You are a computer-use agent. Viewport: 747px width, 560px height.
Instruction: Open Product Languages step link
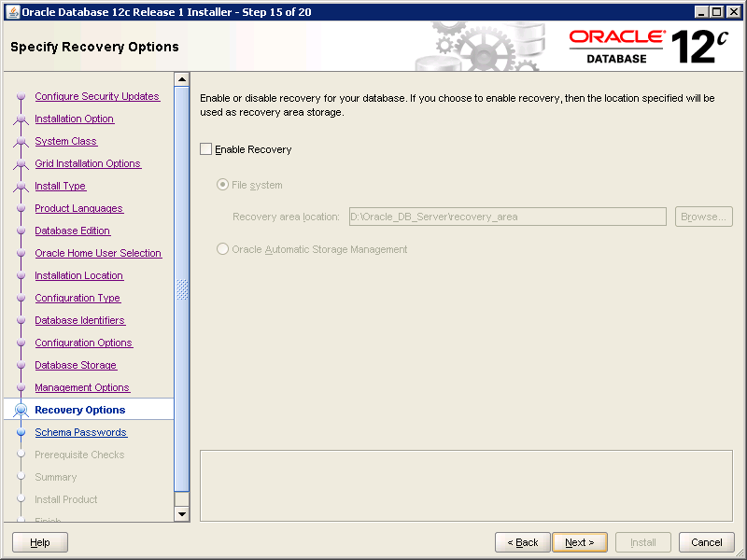[x=79, y=208]
